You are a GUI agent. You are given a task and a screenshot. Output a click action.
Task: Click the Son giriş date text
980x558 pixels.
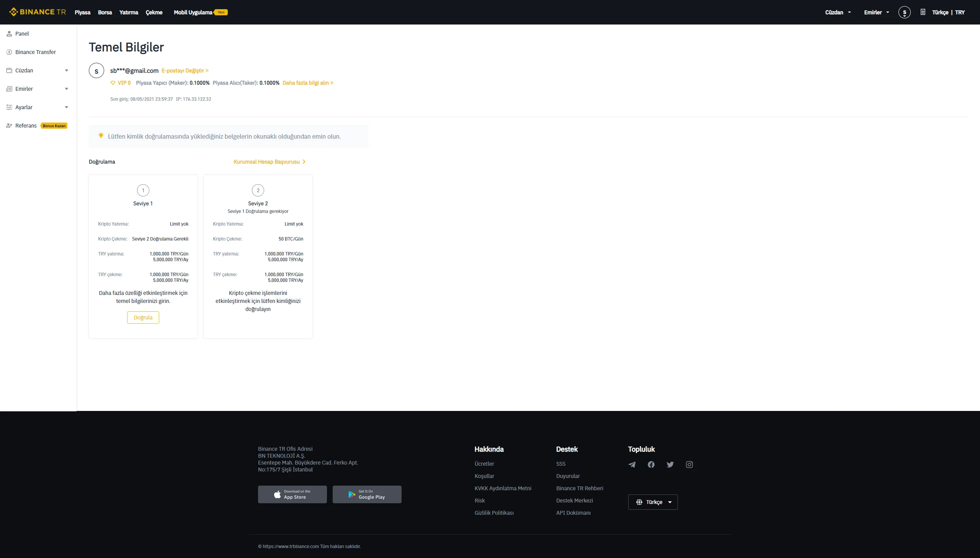point(141,99)
